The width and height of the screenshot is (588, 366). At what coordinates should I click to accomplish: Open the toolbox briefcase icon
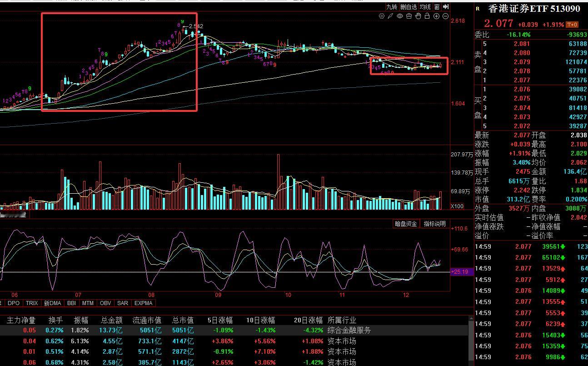pyautogui.click(x=409, y=16)
